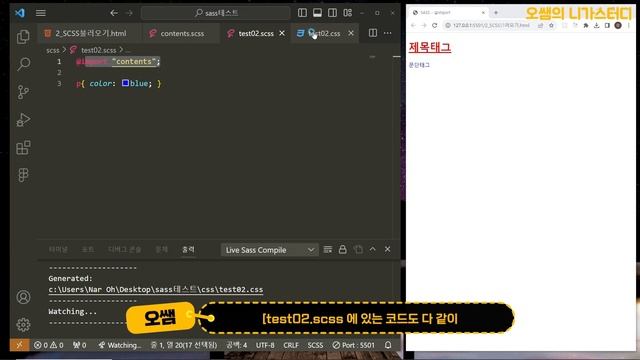Go back with the navigation arrow in VS Code
The height and width of the screenshot is (360, 640).
(114, 13)
